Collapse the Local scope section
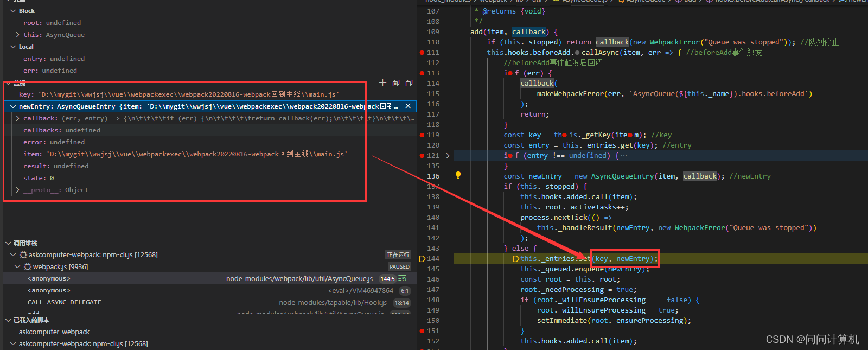Viewport: 868px width, 350px height. (x=13, y=47)
